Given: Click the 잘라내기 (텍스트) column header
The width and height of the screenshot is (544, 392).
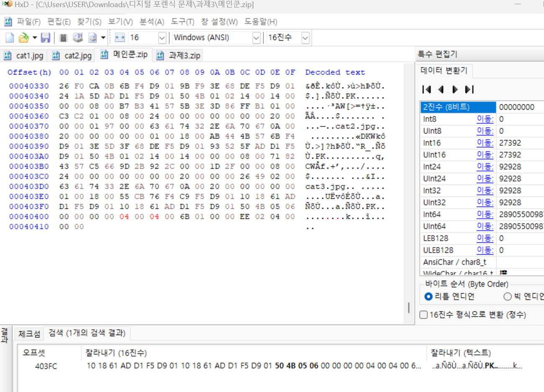Looking at the screenshot, I should (x=461, y=353).
